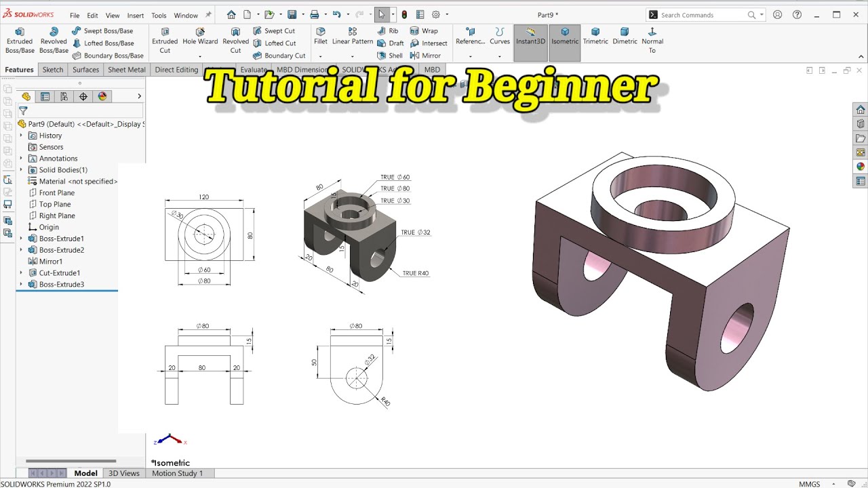Switch to the Sketch tab
The image size is (868, 488).
[x=52, y=70]
